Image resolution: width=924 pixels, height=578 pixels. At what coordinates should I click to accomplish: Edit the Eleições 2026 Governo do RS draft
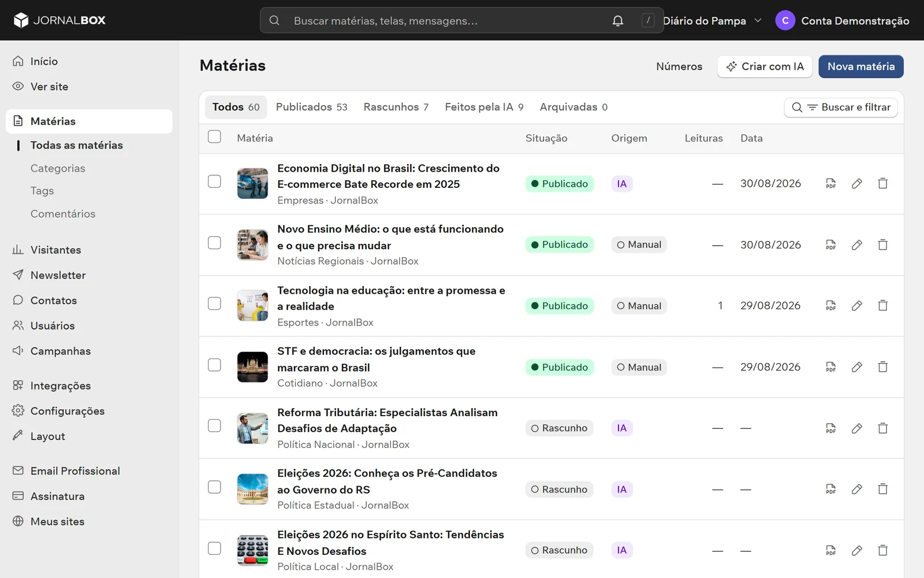point(857,489)
